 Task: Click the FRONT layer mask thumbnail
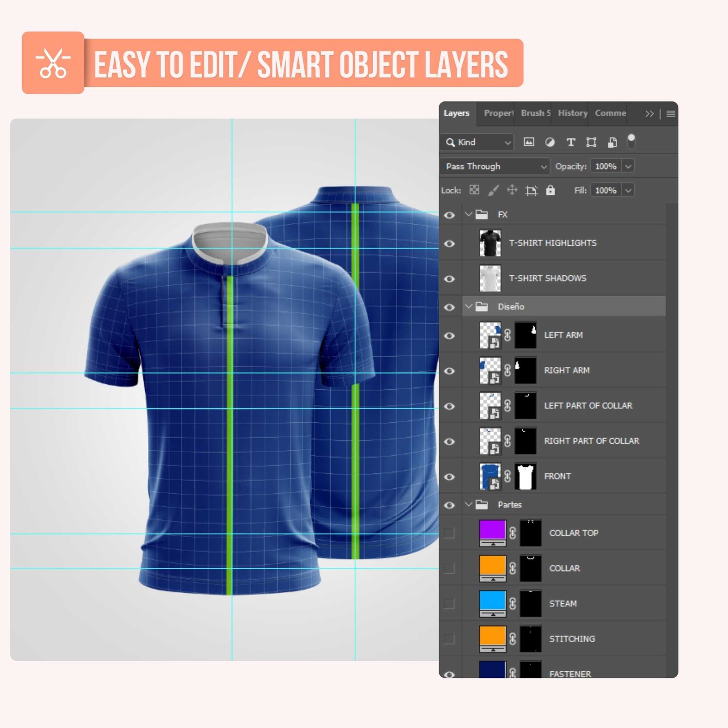click(526, 476)
